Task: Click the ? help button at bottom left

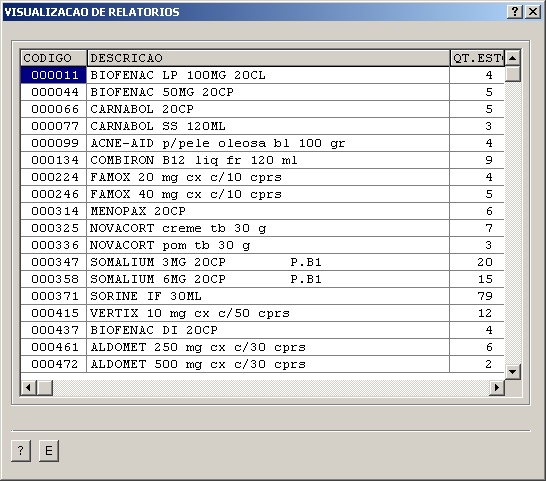Action: tap(21, 450)
